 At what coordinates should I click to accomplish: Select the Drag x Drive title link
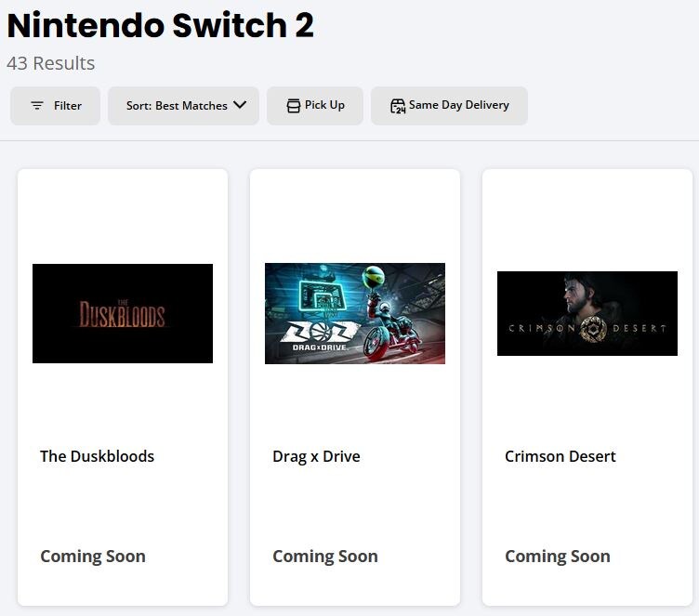(x=316, y=456)
